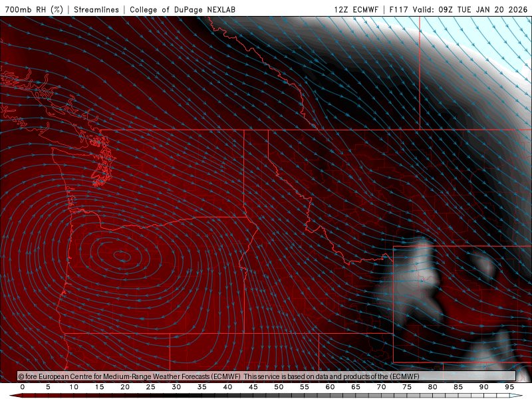Screen dimensions: 532x399
Task: Click colorbar label '15'
Action: coord(99,387)
